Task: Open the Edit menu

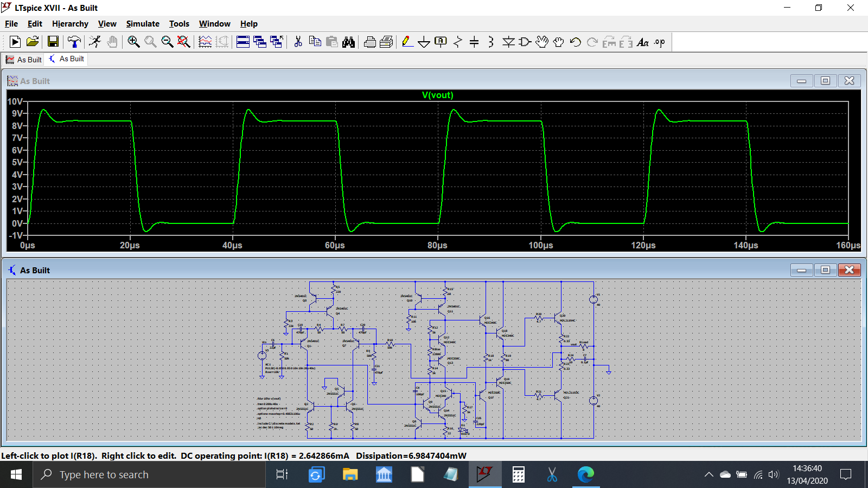Action: click(35, 24)
